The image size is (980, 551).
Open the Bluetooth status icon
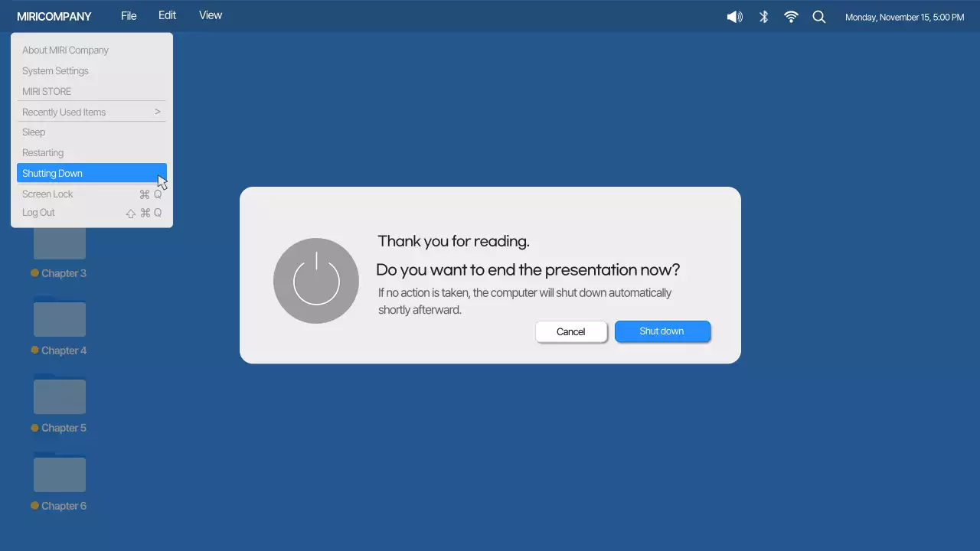click(x=763, y=17)
